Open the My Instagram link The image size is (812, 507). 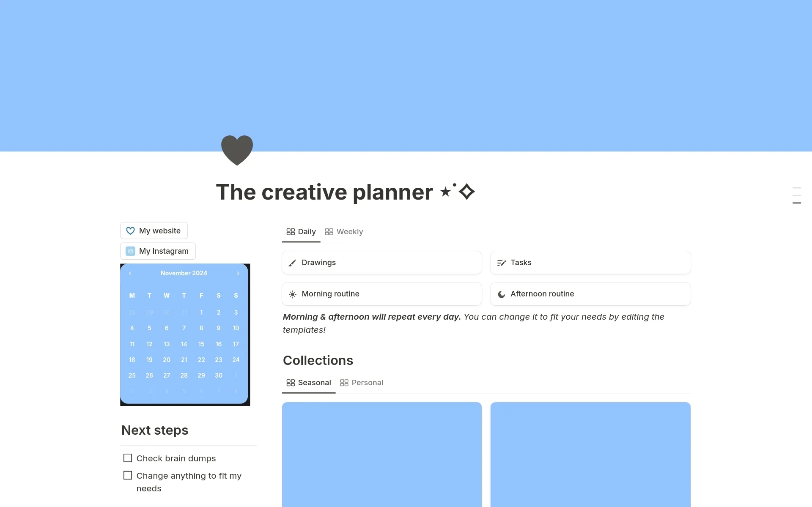157,251
